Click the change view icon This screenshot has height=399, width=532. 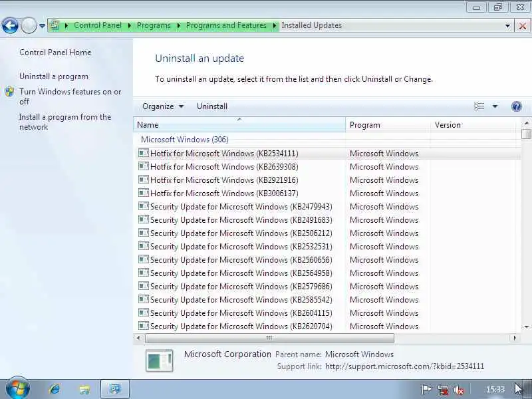click(x=479, y=106)
